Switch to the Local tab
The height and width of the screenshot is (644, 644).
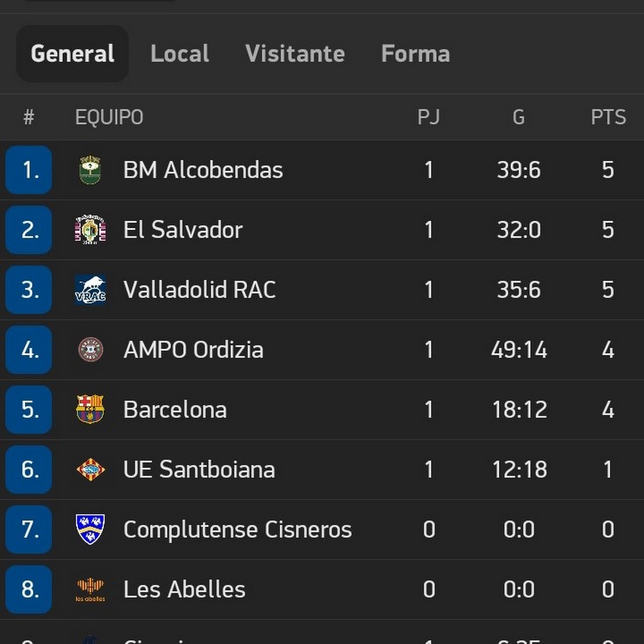click(180, 54)
